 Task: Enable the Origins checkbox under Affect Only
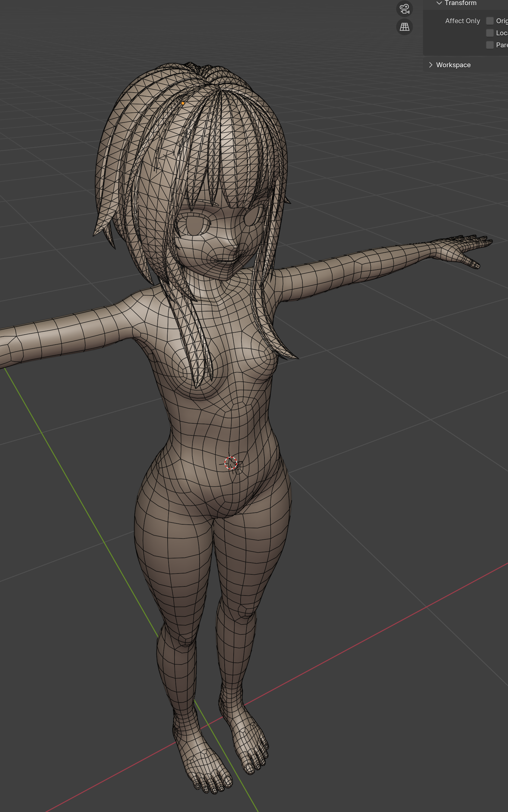coord(490,21)
